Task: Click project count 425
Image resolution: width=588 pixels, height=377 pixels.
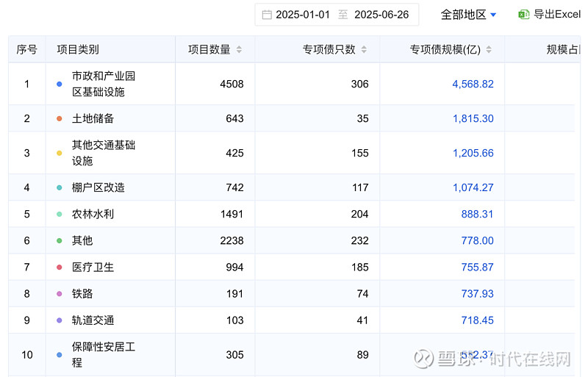Action: click(x=234, y=153)
